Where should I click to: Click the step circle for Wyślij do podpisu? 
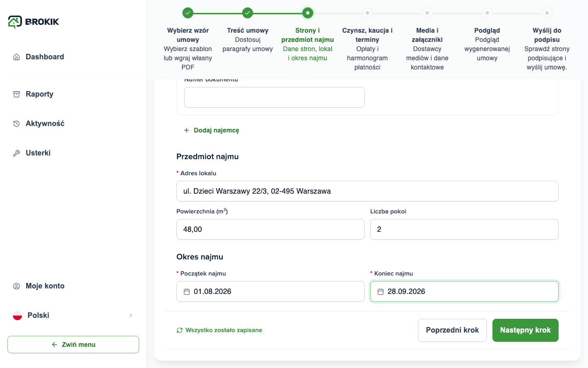point(547,13)
